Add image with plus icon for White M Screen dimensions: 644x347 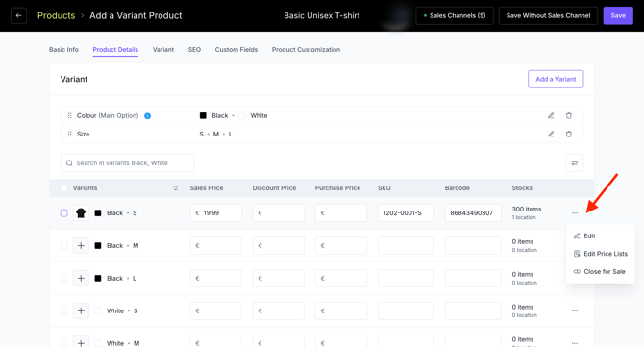click(x=81, y=342)
